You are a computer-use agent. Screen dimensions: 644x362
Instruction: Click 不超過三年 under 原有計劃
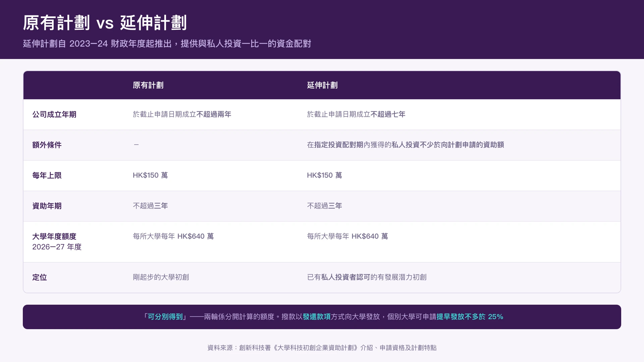point(150,206)
